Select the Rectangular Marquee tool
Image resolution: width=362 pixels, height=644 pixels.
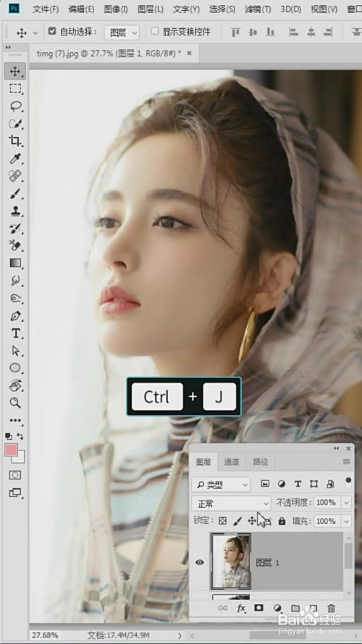(15, 88)
